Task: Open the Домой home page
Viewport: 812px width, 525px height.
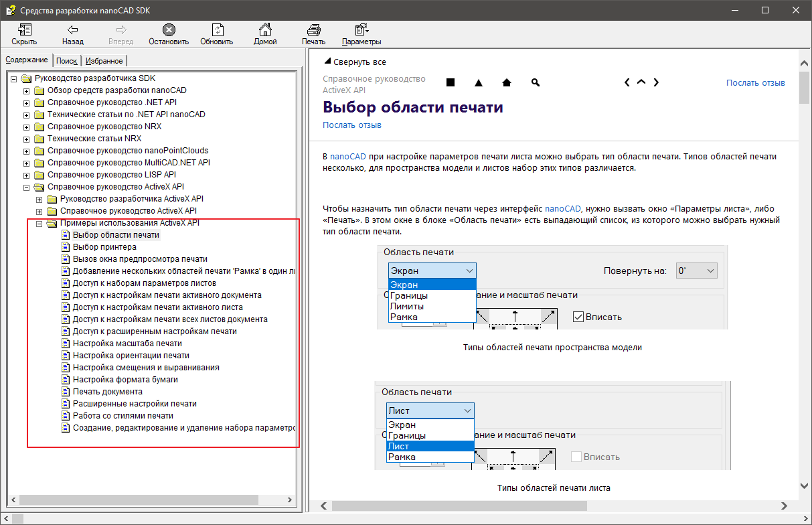Action: point(265,34)
